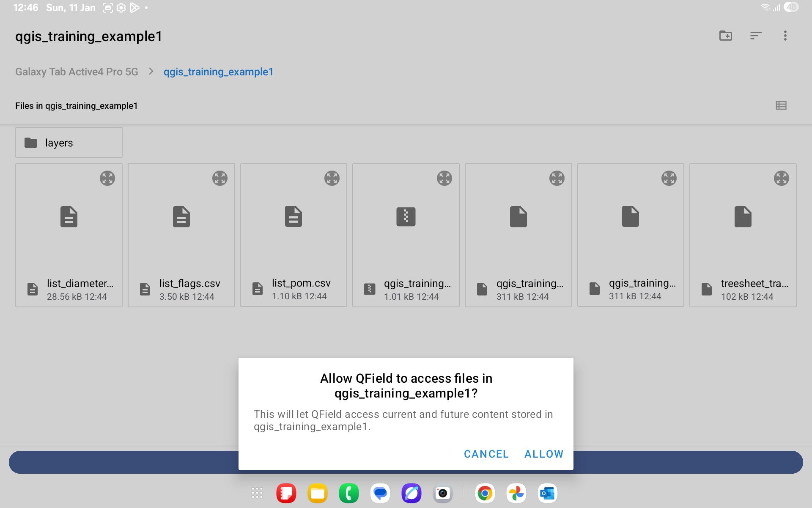Open the purple Samsung Internet browser icon

(411, 493)
